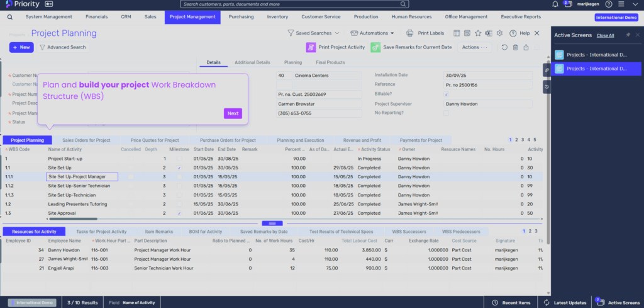Toggle Milestone checkbox for Project Start-up
Screen dimensions: 644x308
(x=179, y=159)
